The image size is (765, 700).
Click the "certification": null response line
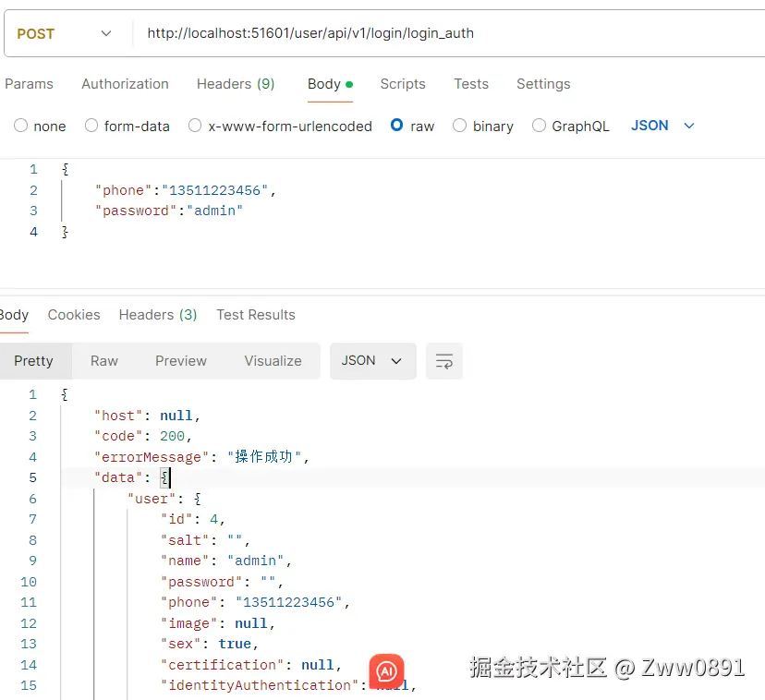pos(250,665)
